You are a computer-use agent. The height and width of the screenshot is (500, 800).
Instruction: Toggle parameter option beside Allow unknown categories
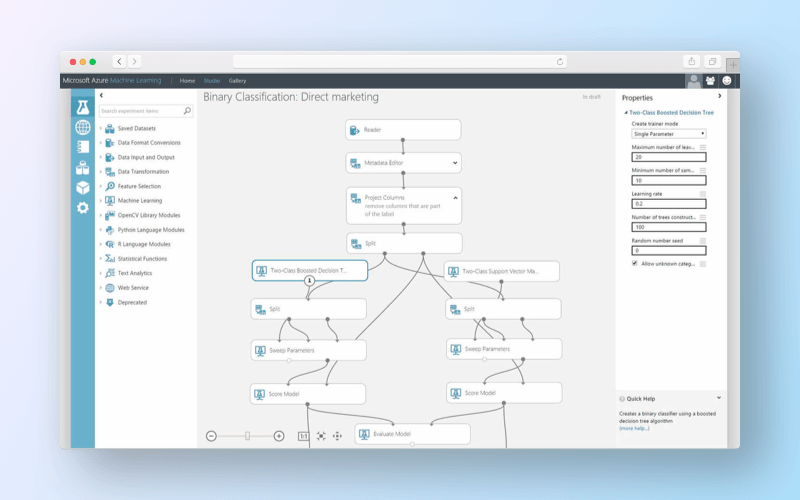tap(703, 264)
